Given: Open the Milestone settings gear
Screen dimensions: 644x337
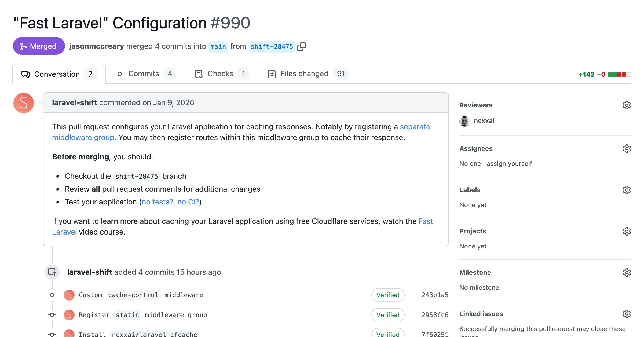Looking at the screenshot, I should (x=627, y=272).
